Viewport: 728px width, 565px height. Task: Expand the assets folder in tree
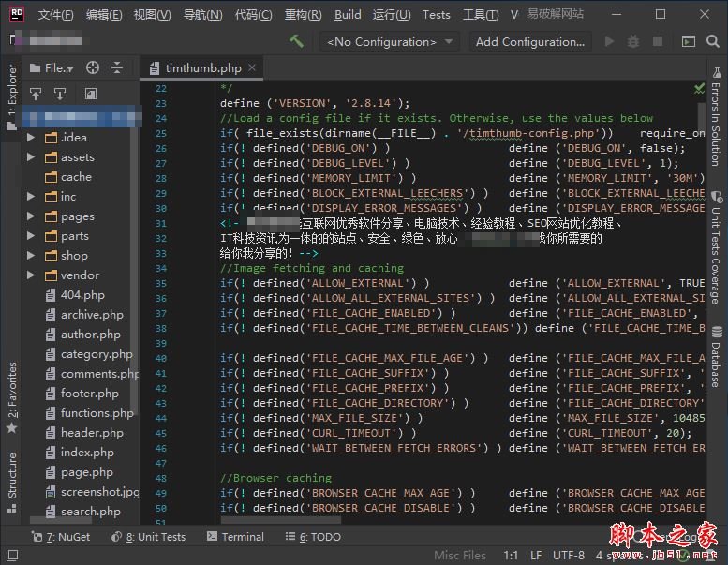31,156
